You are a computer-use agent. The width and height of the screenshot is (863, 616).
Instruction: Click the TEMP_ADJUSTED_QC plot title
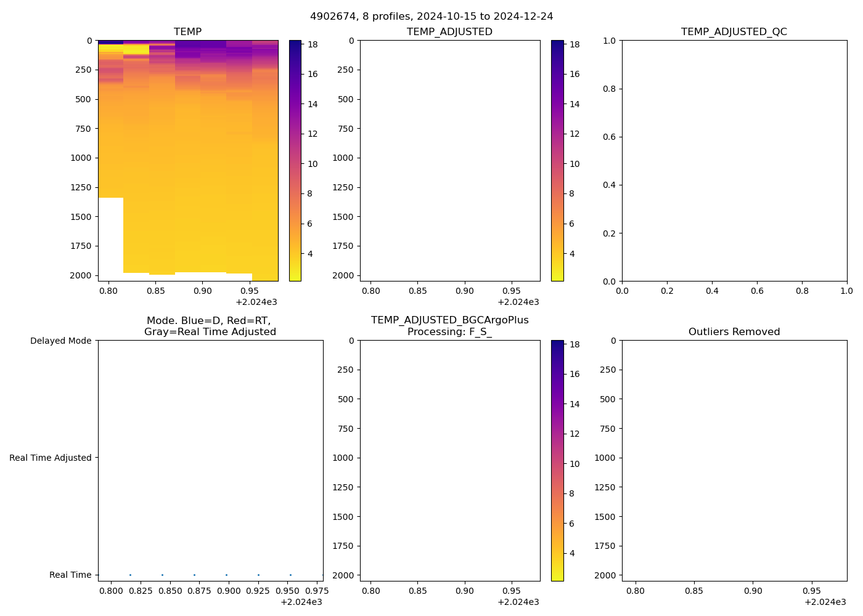pyautogui.click(x=734, y=31)
